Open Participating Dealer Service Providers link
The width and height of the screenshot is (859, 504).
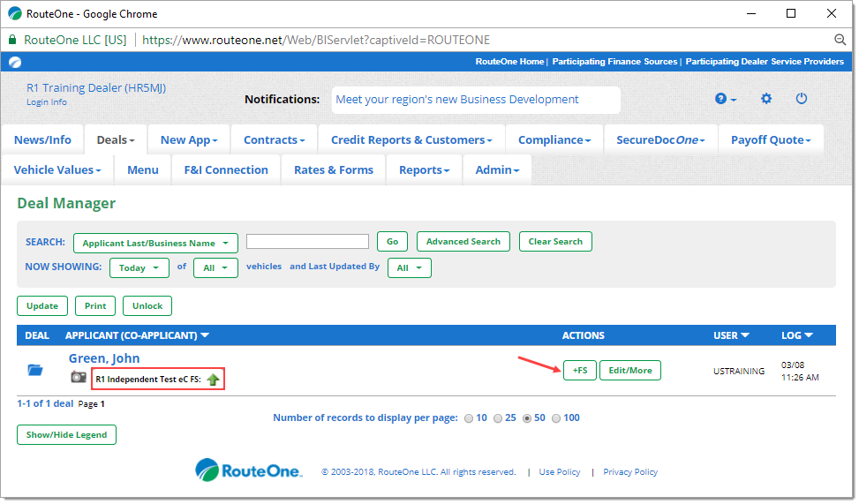[x=765, y=62]
